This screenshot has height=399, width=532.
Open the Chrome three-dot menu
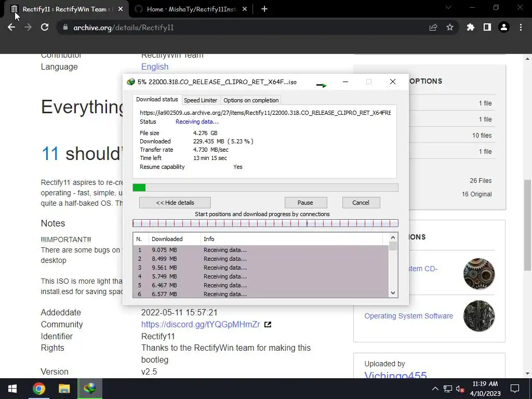click(x=521, y=28)
